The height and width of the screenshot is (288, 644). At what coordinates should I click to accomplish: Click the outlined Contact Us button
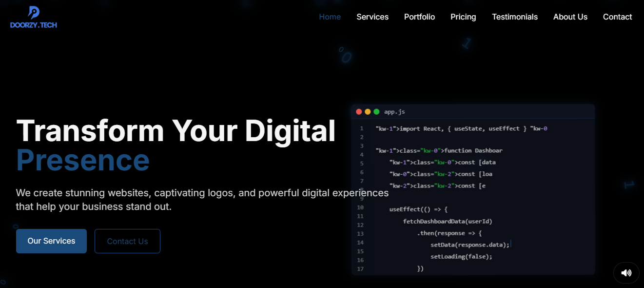coord(127,241)
